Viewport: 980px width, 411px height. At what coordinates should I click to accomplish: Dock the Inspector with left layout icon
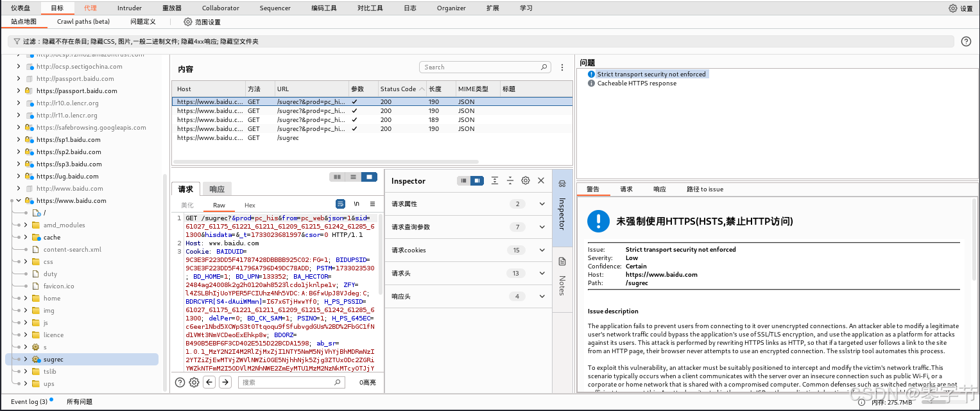463,181
